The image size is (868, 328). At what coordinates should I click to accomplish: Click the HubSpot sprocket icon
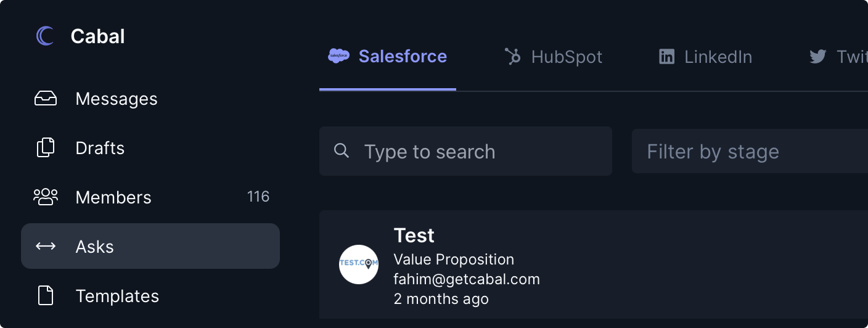(513, 57)
